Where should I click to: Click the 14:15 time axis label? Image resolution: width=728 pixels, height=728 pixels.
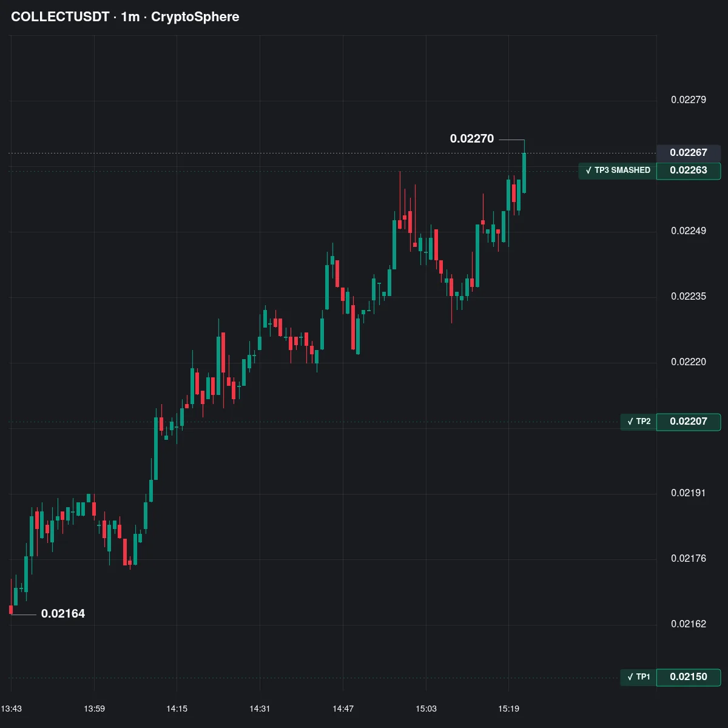click(x=177, y=709)
